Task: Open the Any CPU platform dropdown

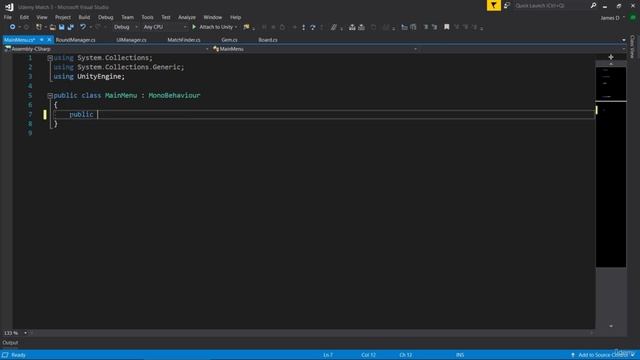Action: [x=164, y=27]
